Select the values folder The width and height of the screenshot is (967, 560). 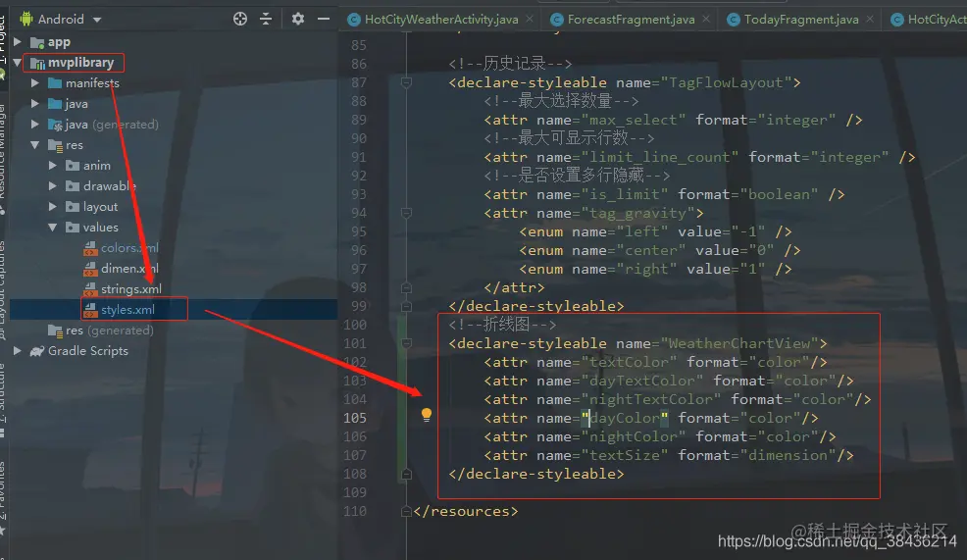(x=100, y=227)
